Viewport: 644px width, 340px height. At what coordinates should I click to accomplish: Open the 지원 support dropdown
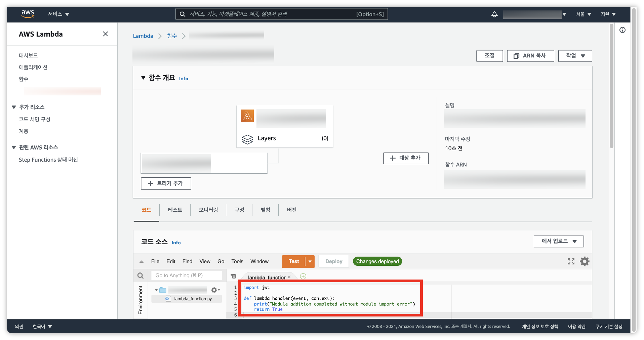pos(608,14)
